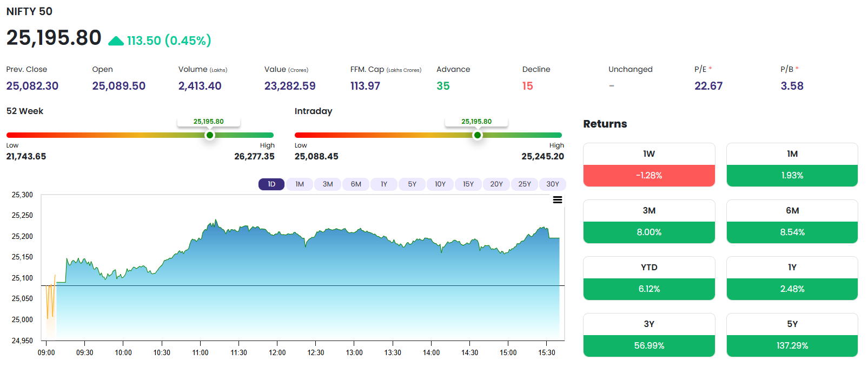The height and width of the screenshot is (367, 868).
Task: Click the P/E label with asterisk
Action: 703,69
